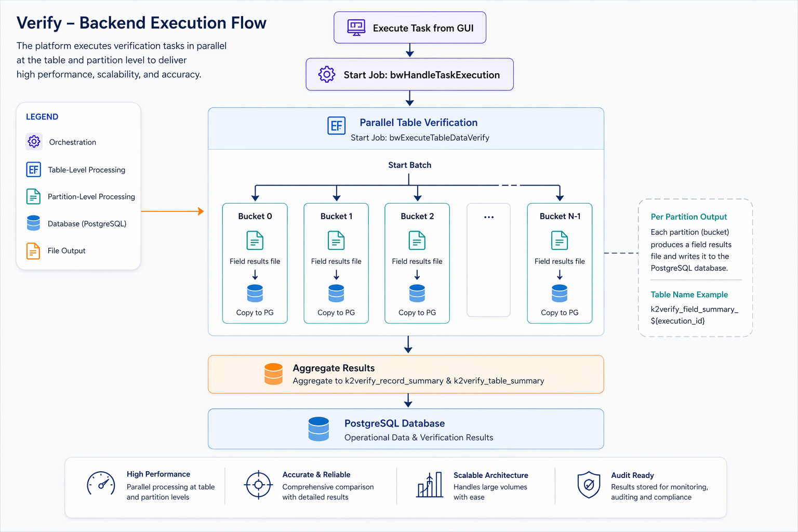Click the Audit Ready shield icon
The image size is (798, 532).
coord(589,485)
